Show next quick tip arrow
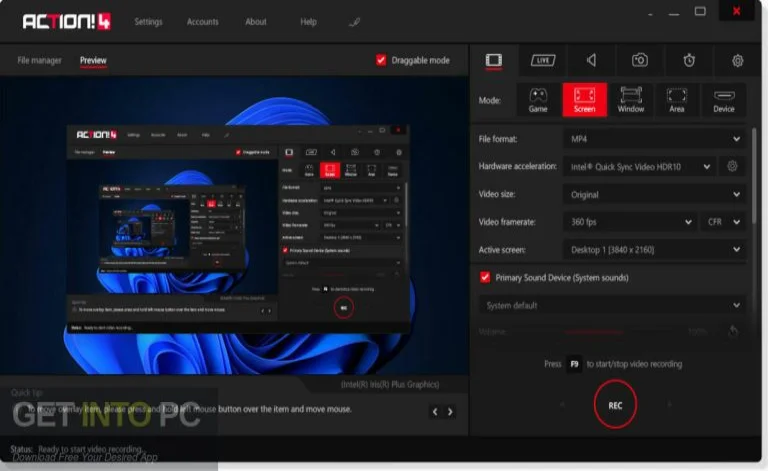Image resolution: width=768 pixels, height=471 pixels. [x=450, y=411]
